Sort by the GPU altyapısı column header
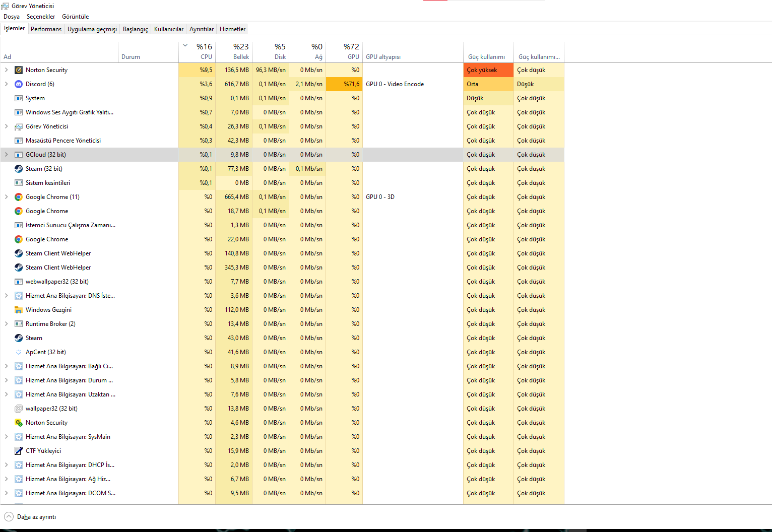The height and width of the screenshot is (532, 772). [413, 52]
